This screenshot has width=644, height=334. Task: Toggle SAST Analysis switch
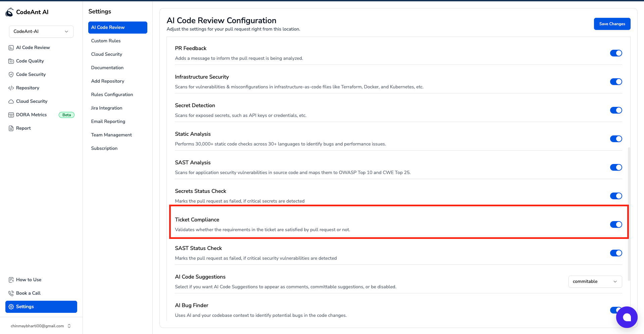point(616,167)
